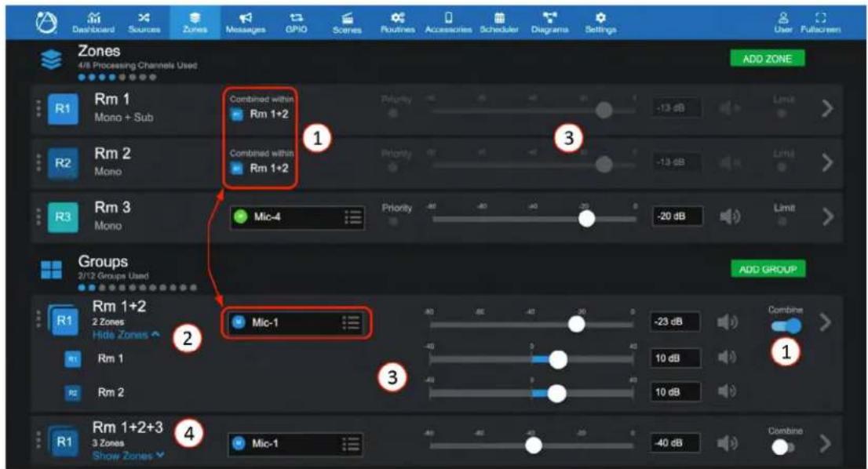Open Rm 1+2 group details chevron
868x469 pixels.
(x=826, y=322)
